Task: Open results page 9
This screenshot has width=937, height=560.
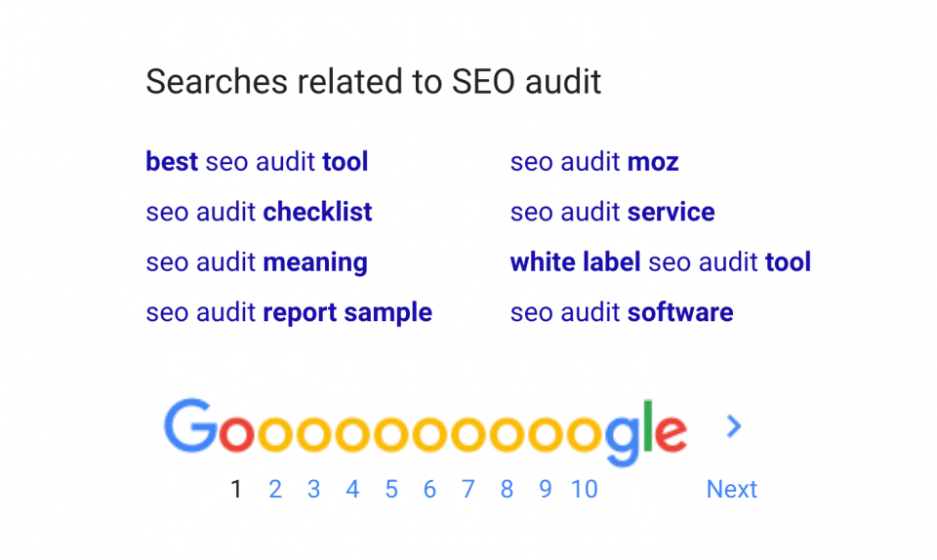Action: pos(545,490)
